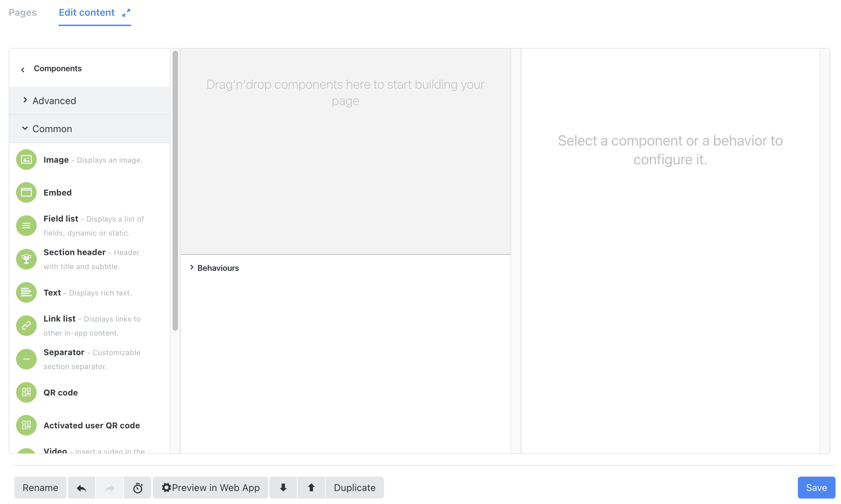Select the Video component label
The image size is (841, 504).
(x=55, y=450)
